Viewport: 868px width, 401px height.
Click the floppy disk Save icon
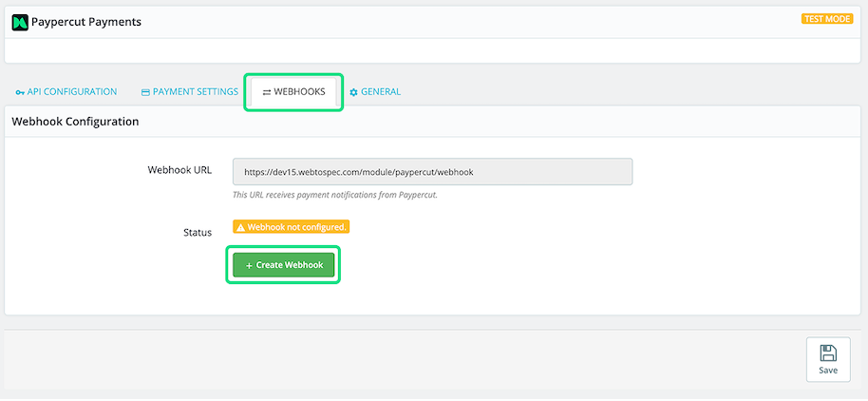click(x=828, y=353)
